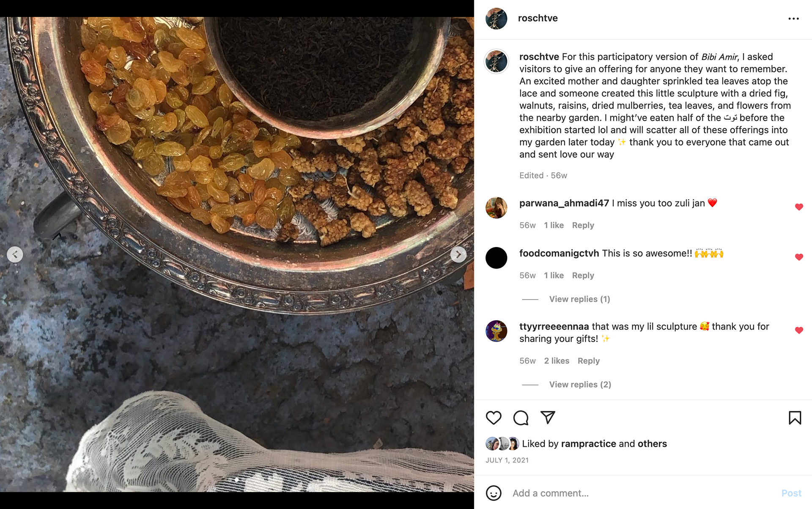This screenshot has width=812, height=509.
Task: Save post with bookmark icon
Action: pos(795,418)
